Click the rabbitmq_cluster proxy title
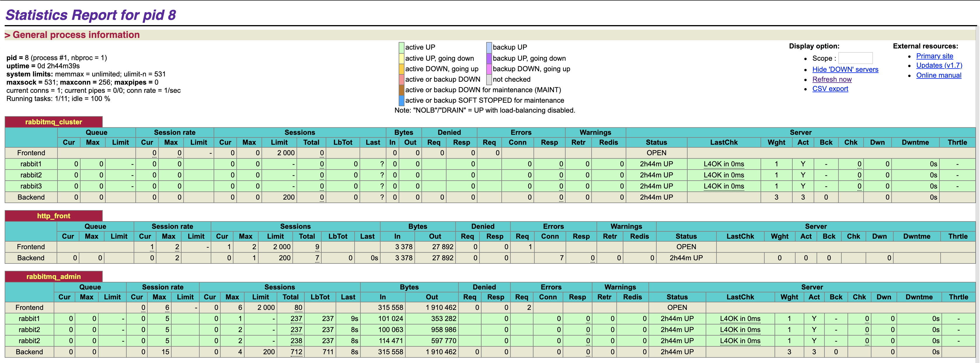Screen dimensions: 980x363 click(54, 122)
